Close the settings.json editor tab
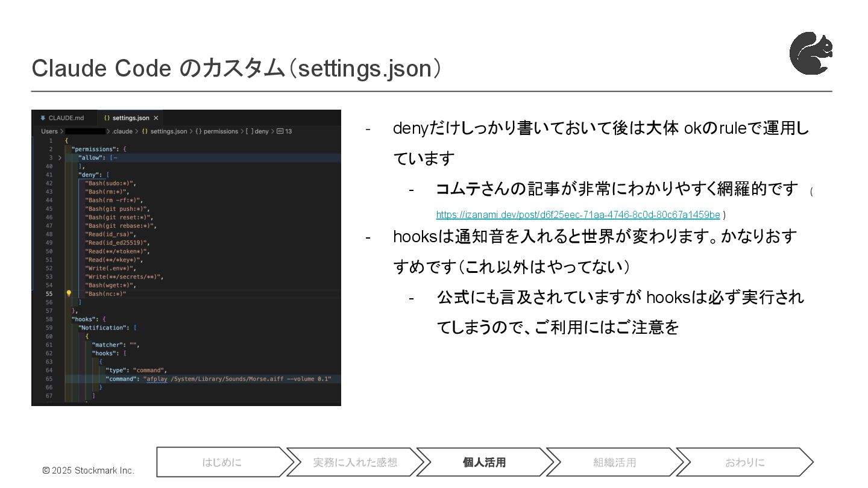This screenshot has height=488, width=868. 156,118
